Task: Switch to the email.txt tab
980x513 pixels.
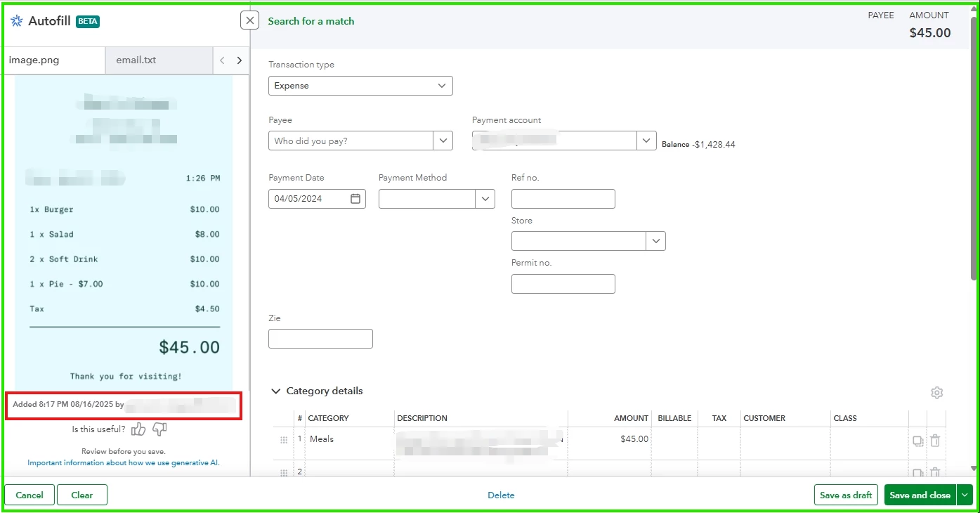Action: pos(159,60)
